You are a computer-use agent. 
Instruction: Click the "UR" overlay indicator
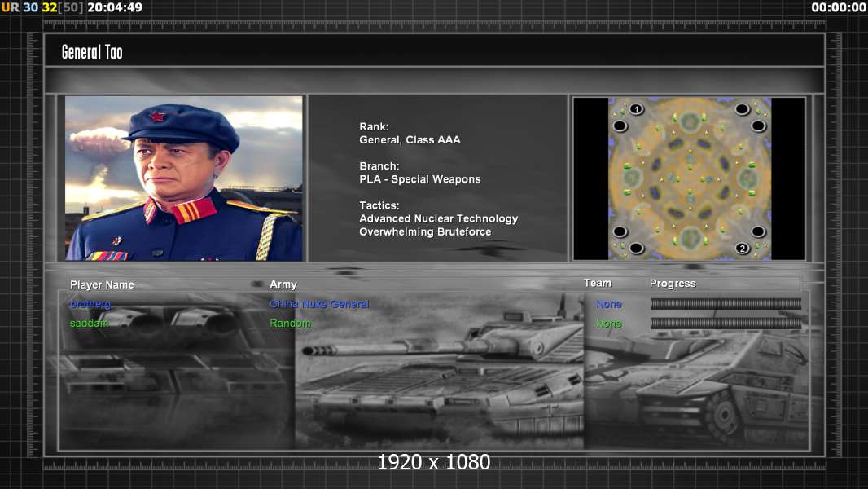point(10,8)
